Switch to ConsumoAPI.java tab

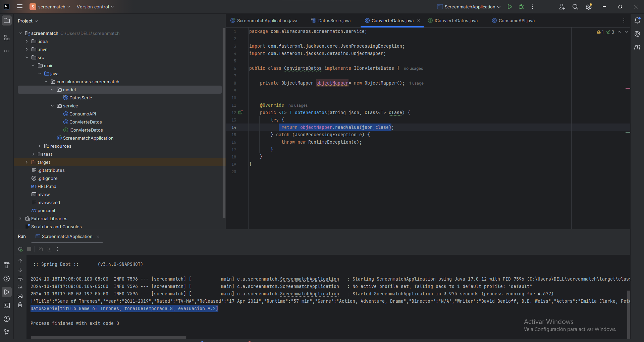click(514, 20)
